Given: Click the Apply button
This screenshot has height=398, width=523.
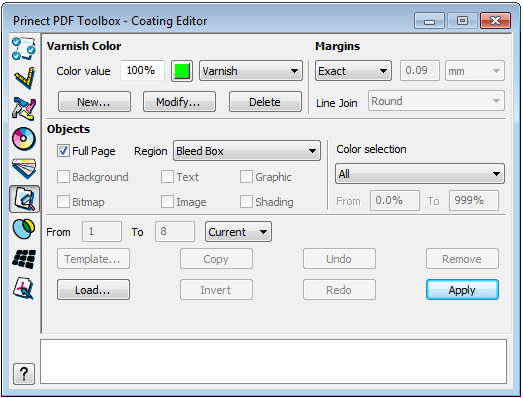Looking at the screenshot, I should click(x=462, y=290).
